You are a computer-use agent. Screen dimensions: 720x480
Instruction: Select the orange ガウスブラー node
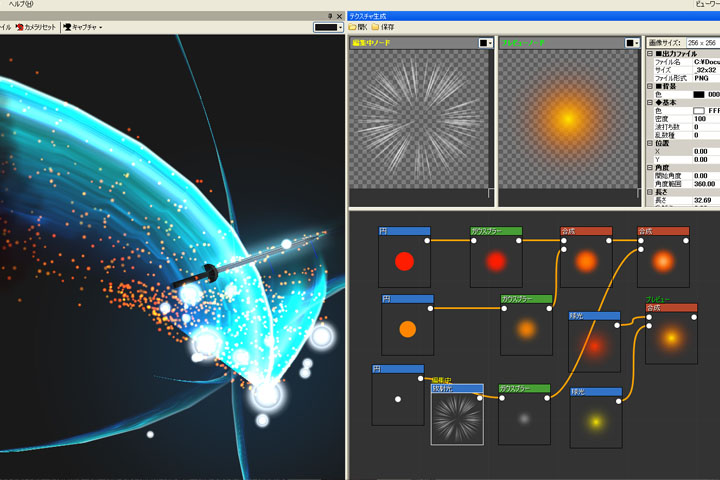coord(526,325)
